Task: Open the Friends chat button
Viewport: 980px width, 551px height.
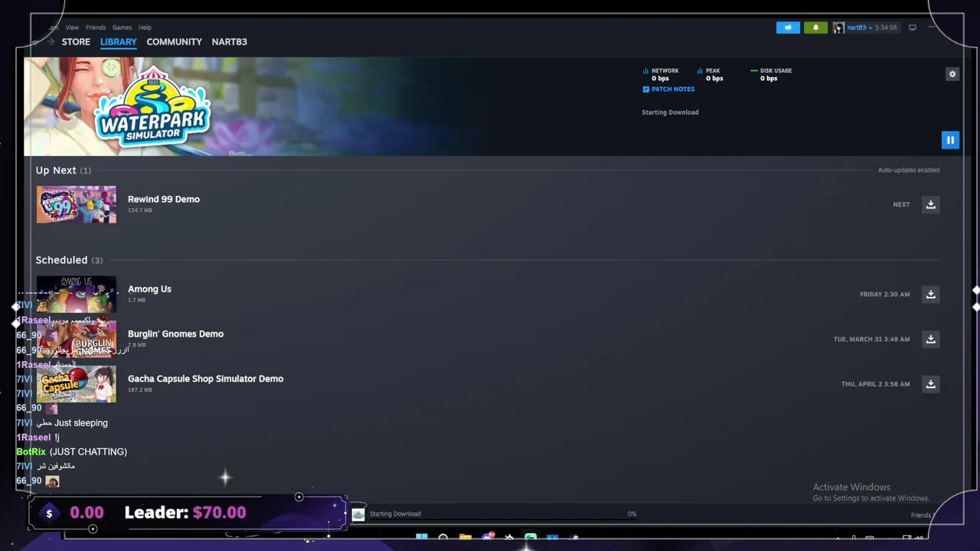Action: point(921,515)
